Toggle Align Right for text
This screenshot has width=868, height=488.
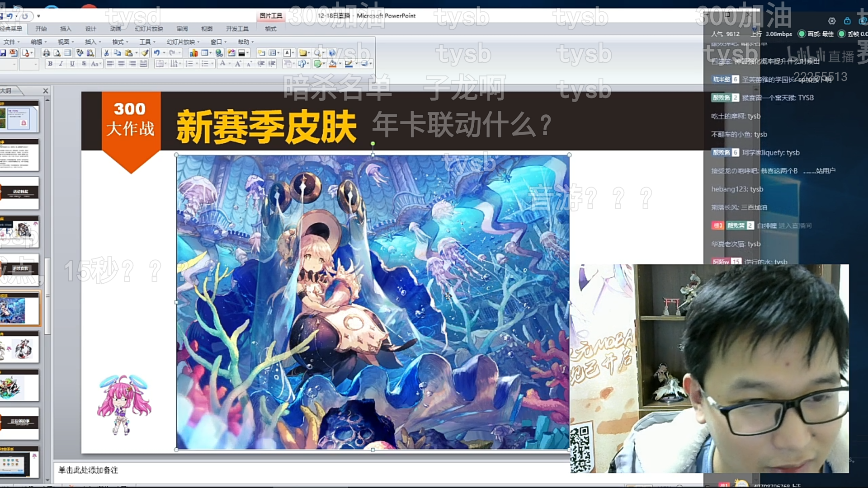pyautogui.click(x=132, y=64)
